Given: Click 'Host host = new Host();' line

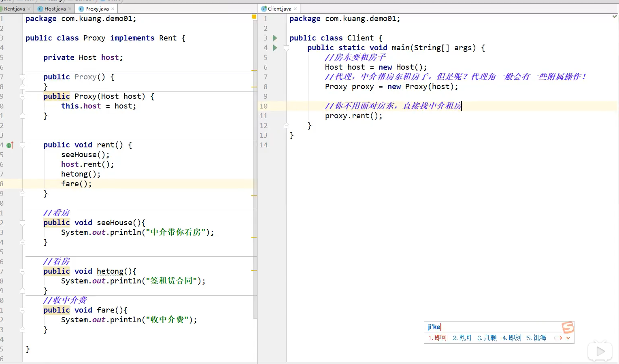Looking at the screenshot, I should point(376,67).
